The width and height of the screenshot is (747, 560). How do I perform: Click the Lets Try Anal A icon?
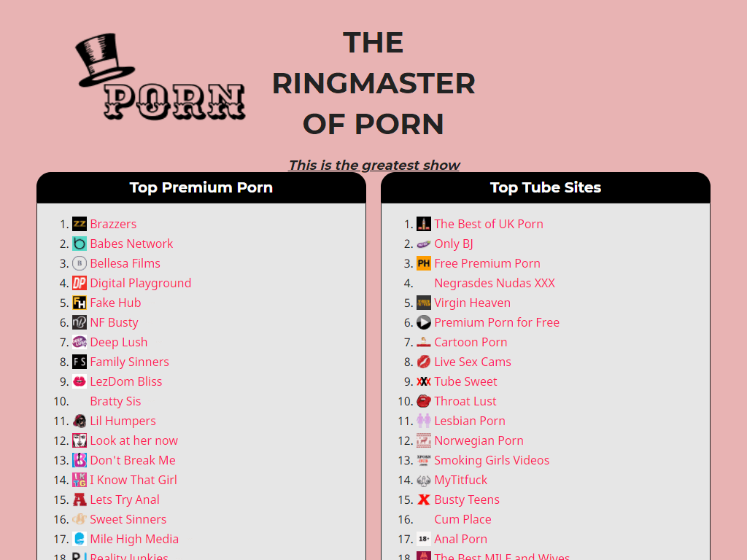pos(80,499)
